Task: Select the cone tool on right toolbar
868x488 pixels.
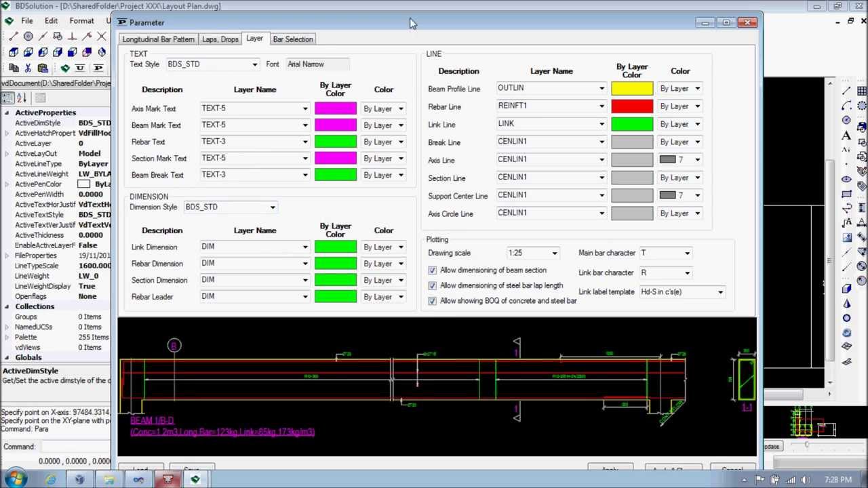Action: (846, 304)
